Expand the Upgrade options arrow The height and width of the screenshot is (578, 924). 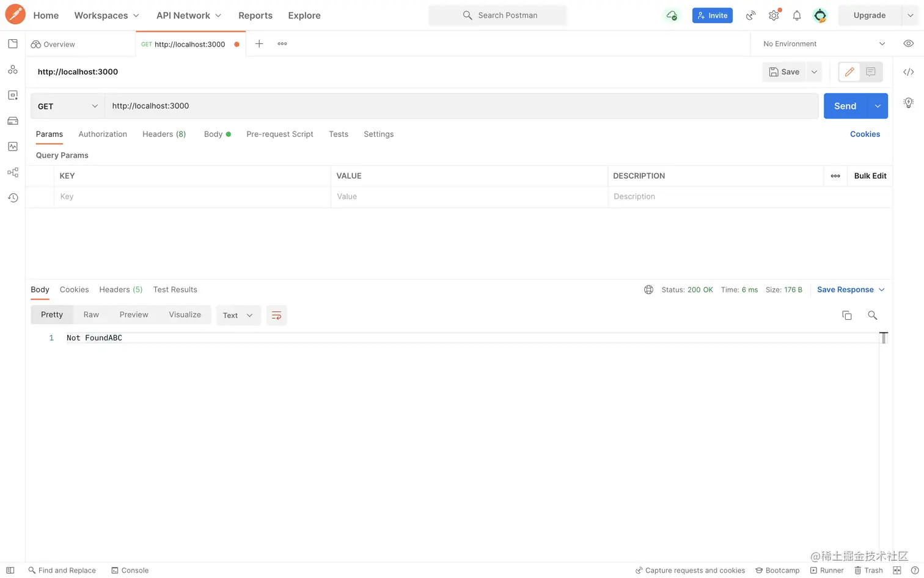(x=911, y=15)
